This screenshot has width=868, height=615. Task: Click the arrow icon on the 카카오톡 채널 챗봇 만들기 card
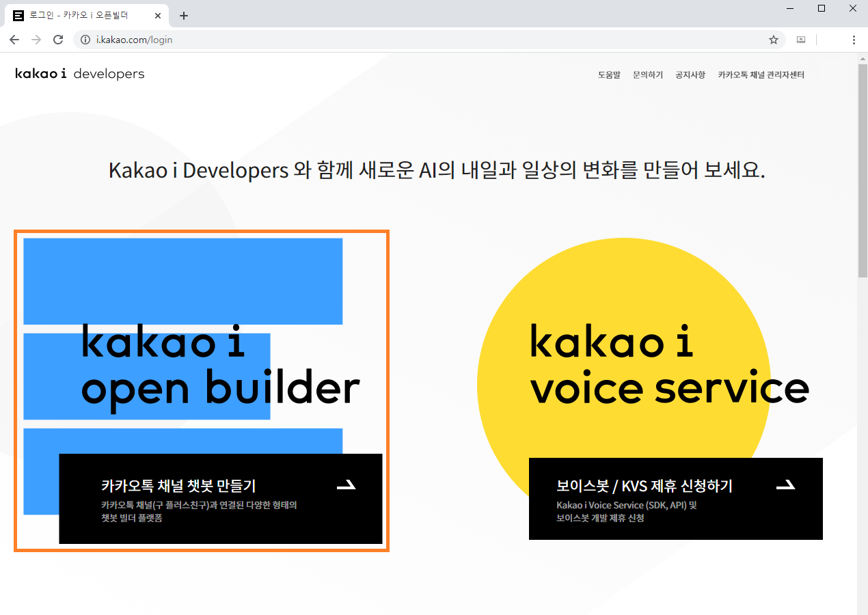pyautogui.click(x=347, y=486)
